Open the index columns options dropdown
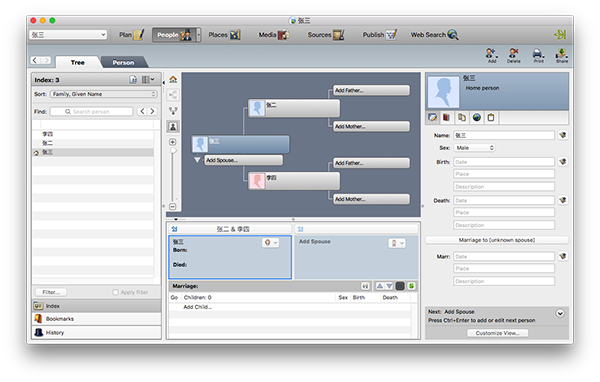This screenshot has width=600, height=382. [x=148, y=80]
